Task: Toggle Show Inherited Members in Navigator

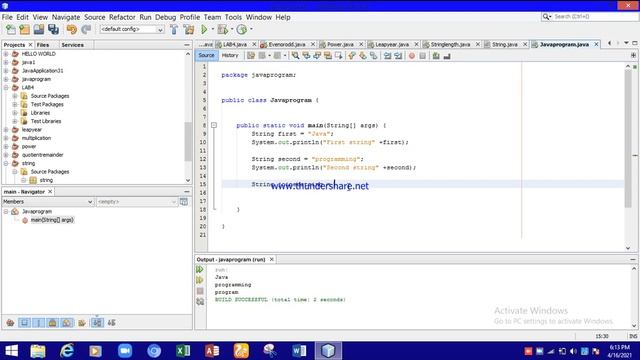Action: coord(10,323)
